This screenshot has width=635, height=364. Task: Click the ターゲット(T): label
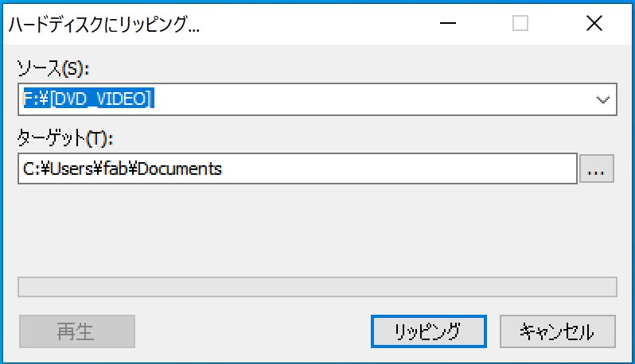click(x=64, y=138)
